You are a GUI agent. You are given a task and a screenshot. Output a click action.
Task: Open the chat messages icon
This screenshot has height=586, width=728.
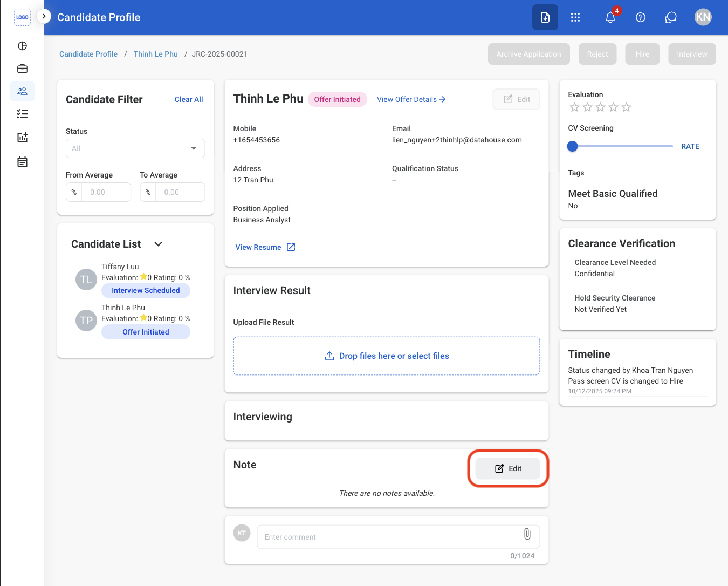tap(671, 17)
